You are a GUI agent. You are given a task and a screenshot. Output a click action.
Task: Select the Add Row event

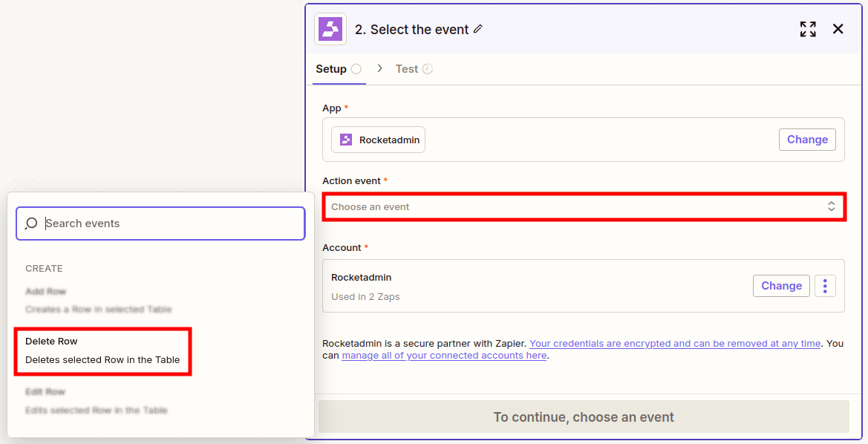pos(99,300)
